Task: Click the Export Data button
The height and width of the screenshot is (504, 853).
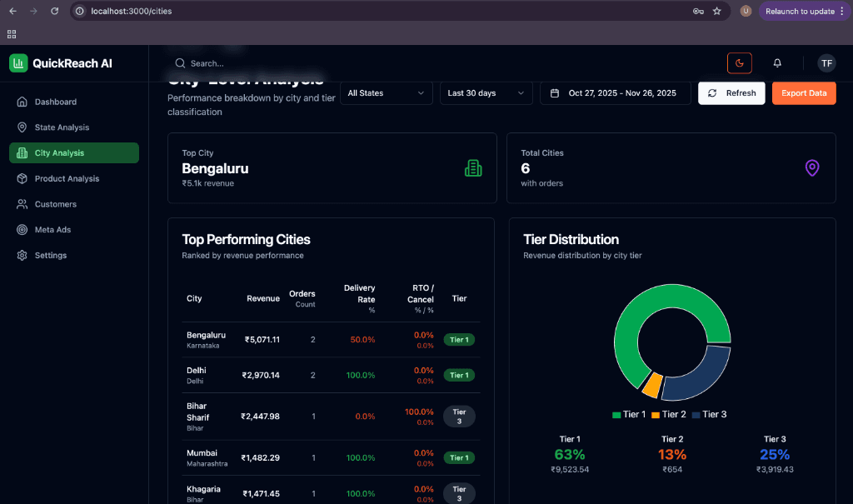Action: [x=803, y=93]
